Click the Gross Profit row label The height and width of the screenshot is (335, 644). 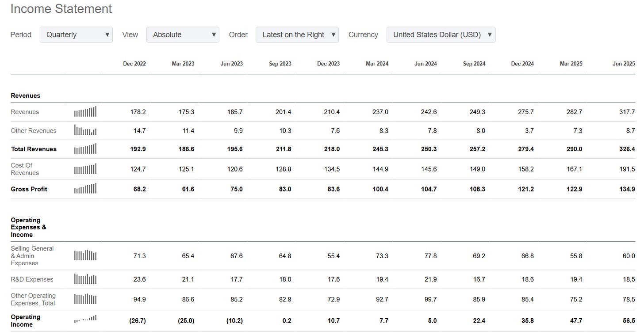tap(29, 189)
